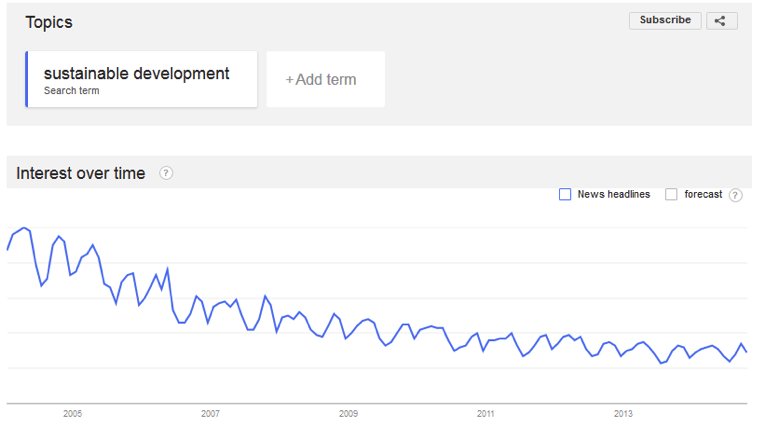Open help icon beside Interest over time
Viewport: 758px width, 424px height.
(166, 173)
